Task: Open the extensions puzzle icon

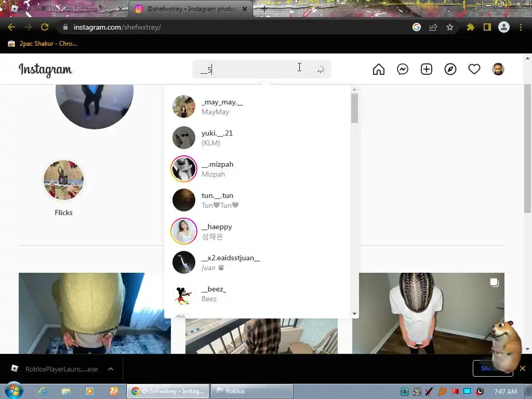Action: click(470, 27)
